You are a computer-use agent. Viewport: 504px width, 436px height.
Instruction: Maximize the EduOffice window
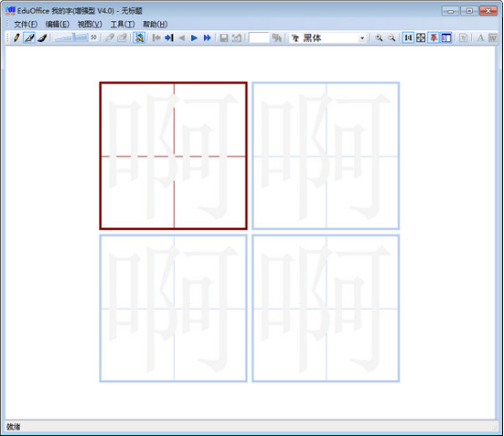tap(469, 11)
